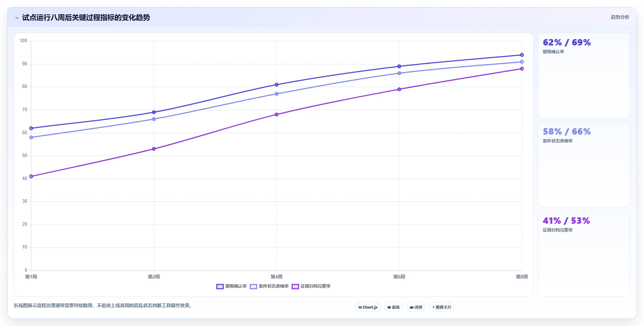This screenshot has width=644, height=326.
Task: Select the 案件状态准确率 data point at 第6周
Action: pyautogui.click(x=399, y=73)
